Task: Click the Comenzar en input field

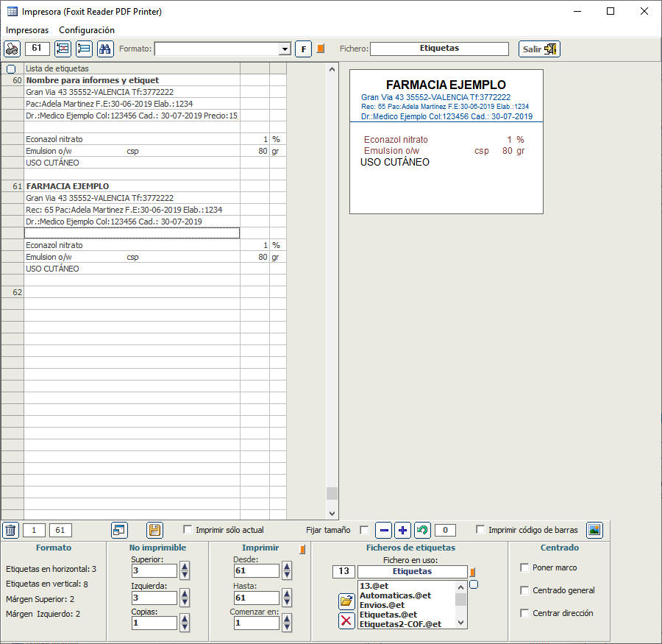Action: click(257, 623)
